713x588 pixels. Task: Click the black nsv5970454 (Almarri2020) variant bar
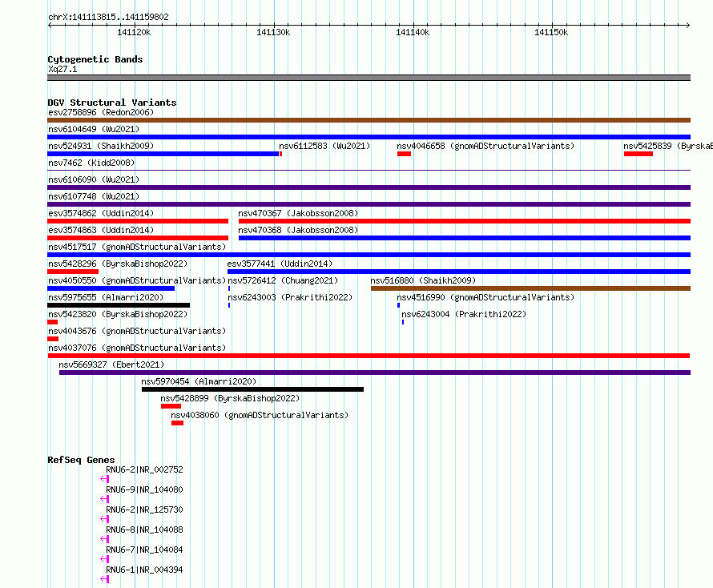point(253,389)
